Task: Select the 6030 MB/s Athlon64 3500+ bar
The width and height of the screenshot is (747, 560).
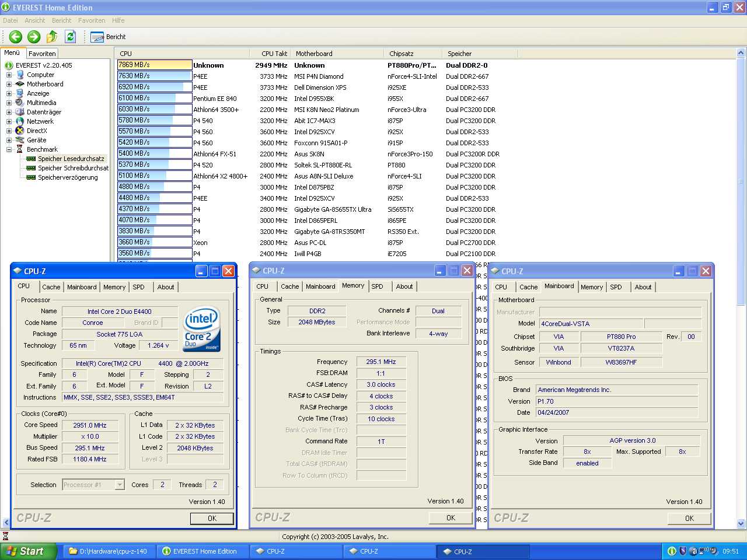Action: [x=155, y=109]
